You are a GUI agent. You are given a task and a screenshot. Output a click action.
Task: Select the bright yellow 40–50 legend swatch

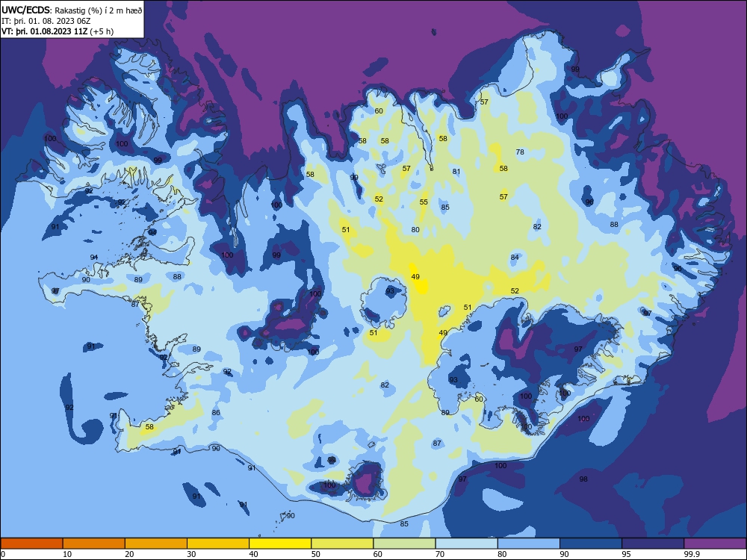tap(280, 544)
